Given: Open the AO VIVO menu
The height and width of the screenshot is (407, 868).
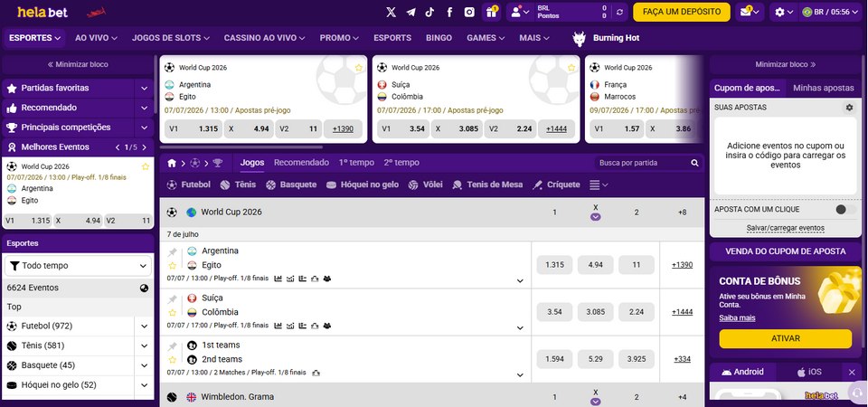Looking at the screenshot, I should point(97,38).
